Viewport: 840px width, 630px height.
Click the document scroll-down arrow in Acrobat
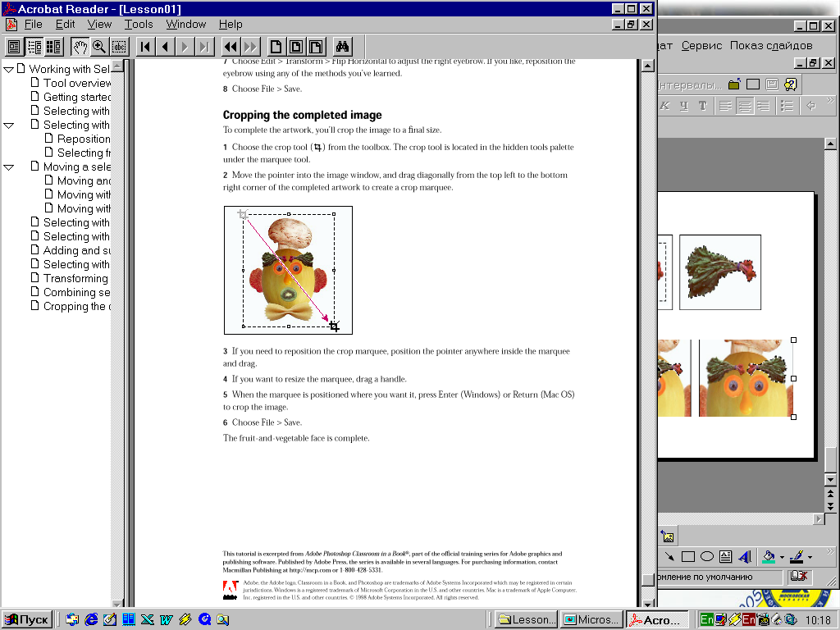[x=648, y=604]
